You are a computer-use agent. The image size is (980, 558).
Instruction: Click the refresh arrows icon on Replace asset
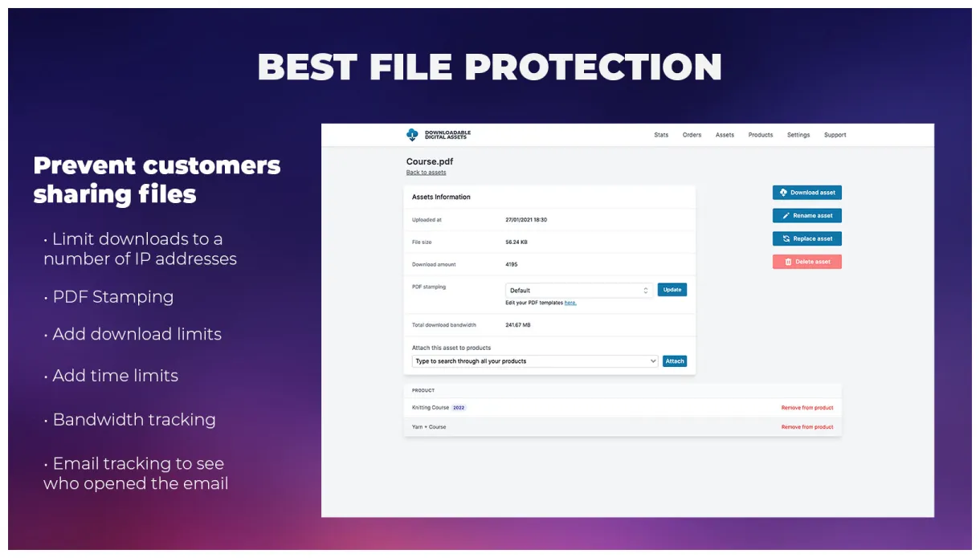(786, 238)
